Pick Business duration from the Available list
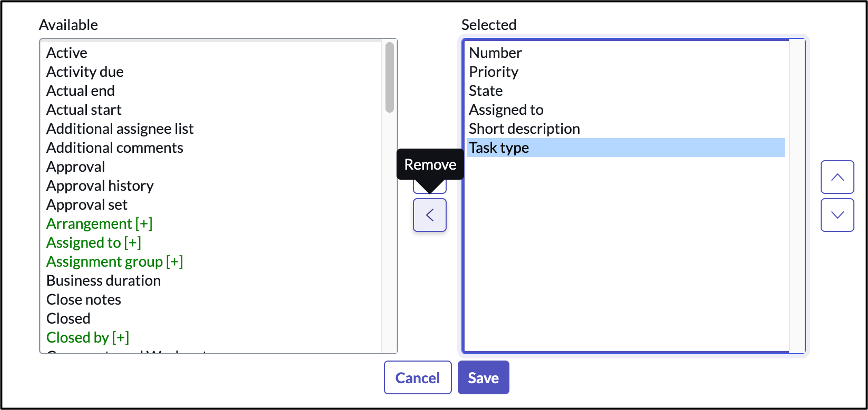 [103, 281]
